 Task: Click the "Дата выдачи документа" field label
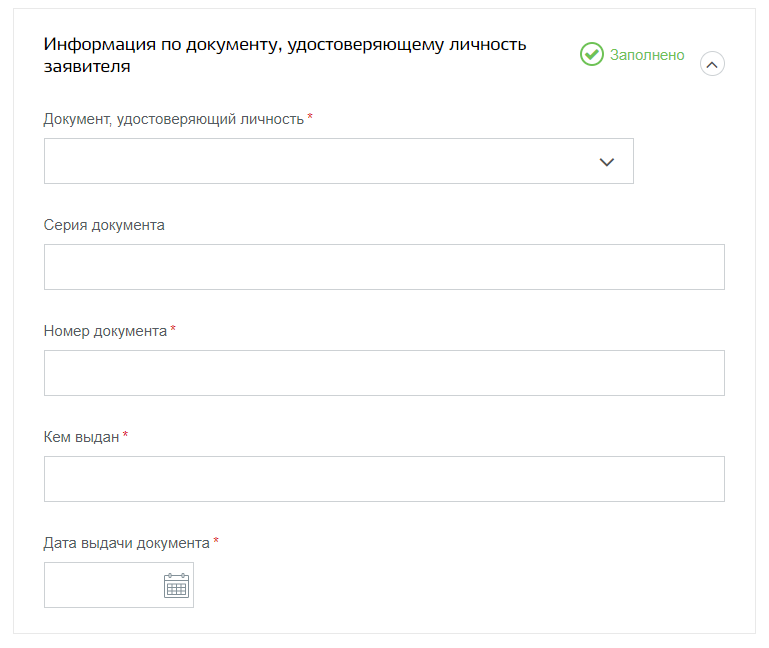coord(127,543)
